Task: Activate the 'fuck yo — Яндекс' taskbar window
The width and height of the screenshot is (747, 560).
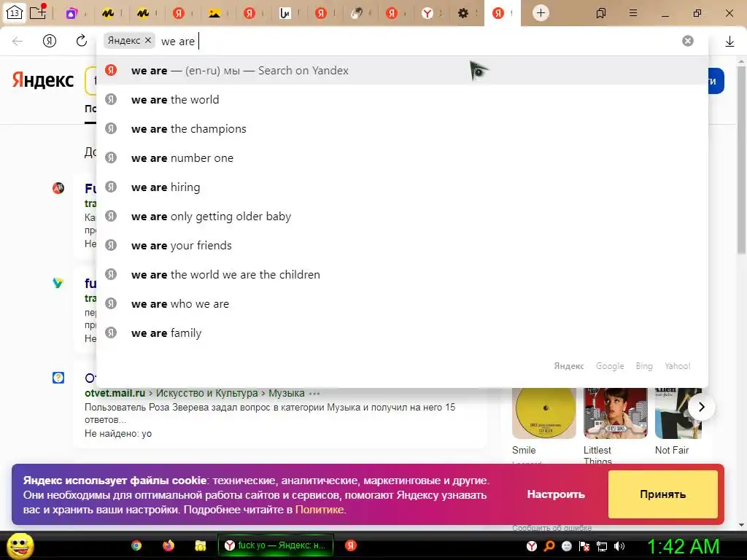Action: coord(275,545)
